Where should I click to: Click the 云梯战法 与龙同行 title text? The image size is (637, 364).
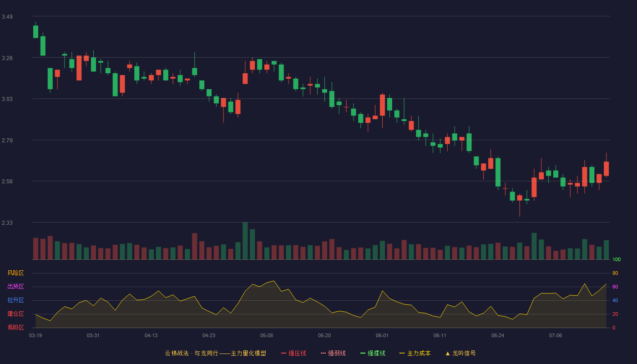click(191, 353)
